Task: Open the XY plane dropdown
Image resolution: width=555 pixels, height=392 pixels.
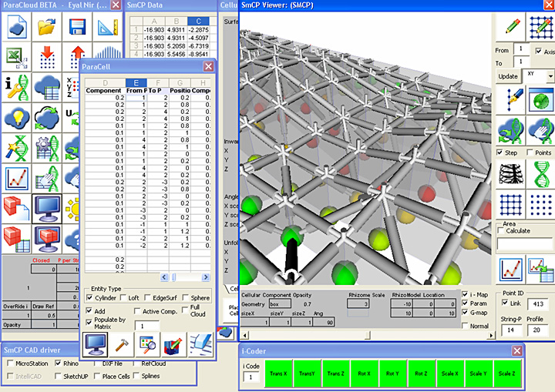Action: [550, 77]
